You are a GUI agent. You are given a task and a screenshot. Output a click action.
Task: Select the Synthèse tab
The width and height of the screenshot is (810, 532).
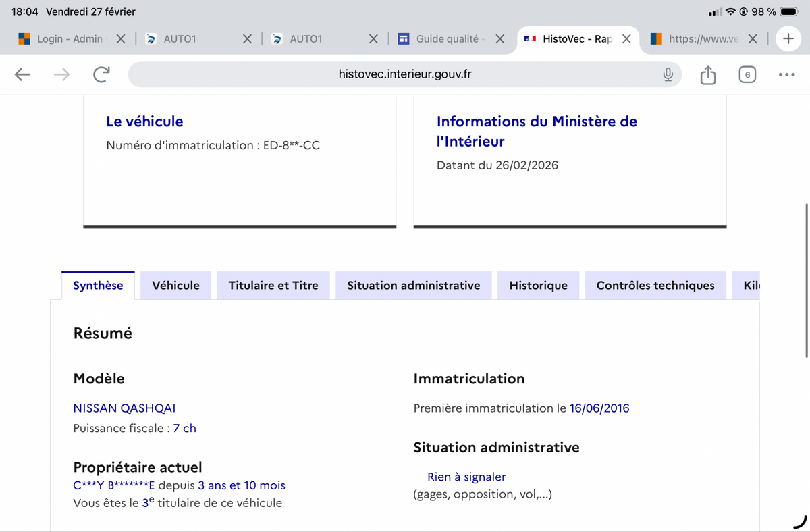[98, 286]
